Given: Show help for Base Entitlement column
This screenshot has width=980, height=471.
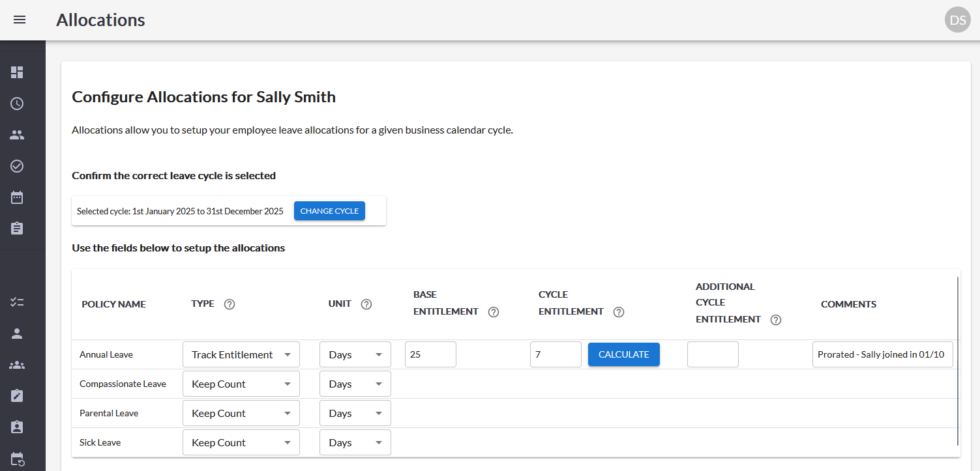Looking at the screenshot, I should tap(494, 312).
